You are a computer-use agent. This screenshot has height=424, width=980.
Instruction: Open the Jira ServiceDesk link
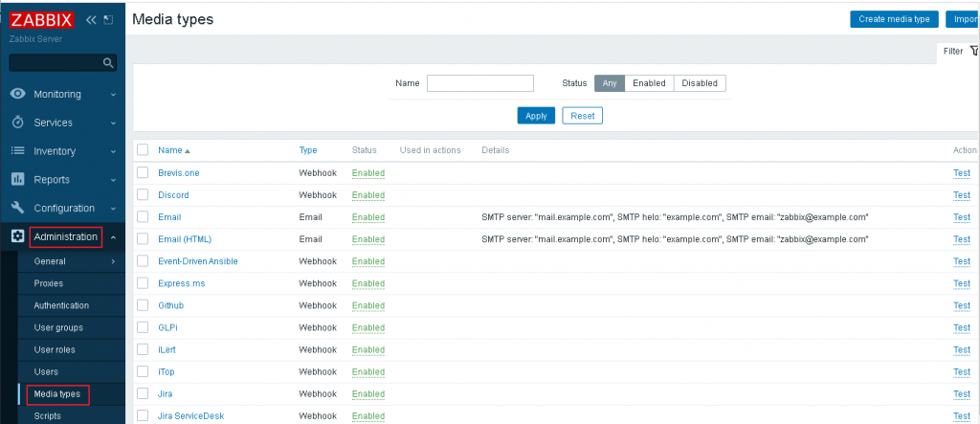[191, 416]
